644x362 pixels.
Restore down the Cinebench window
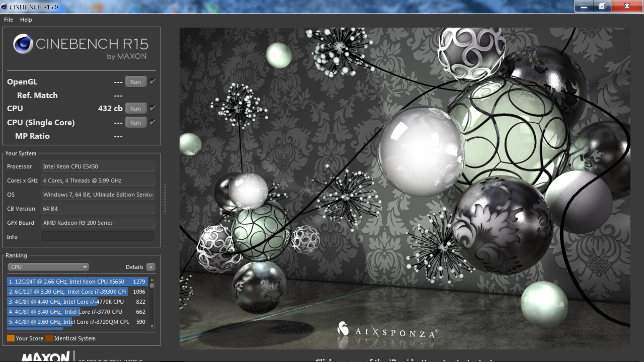(602, 6)
